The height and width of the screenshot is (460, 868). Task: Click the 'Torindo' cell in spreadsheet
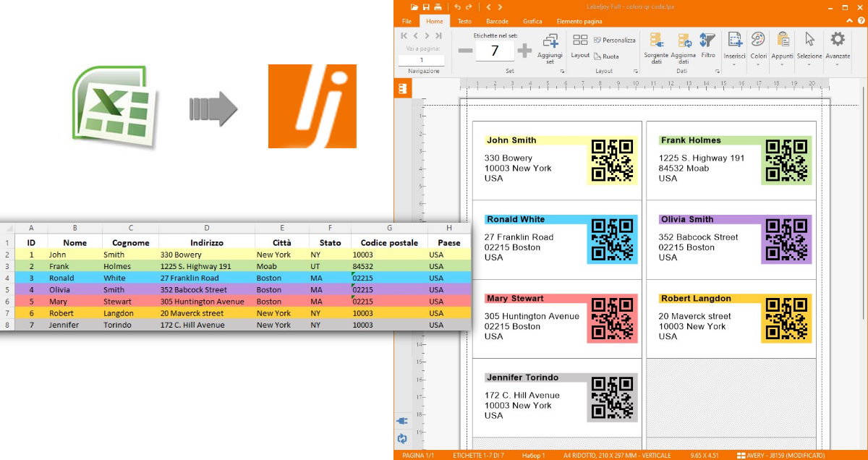[x=130, y=325]
